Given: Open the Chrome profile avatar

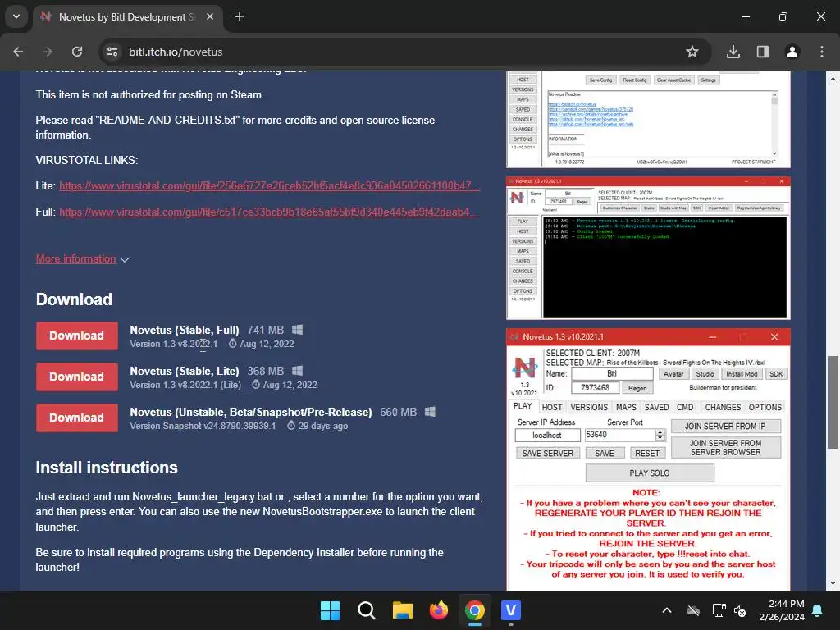Looking at the screenshot, I should [x=792, y=52].
